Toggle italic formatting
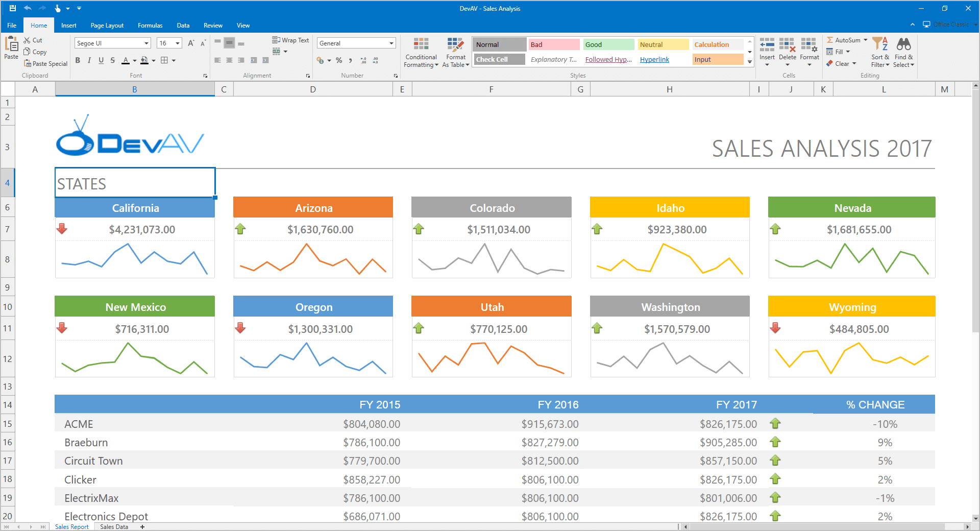The height and width of the screenshot is (531, 980). (x=89, y=60)
